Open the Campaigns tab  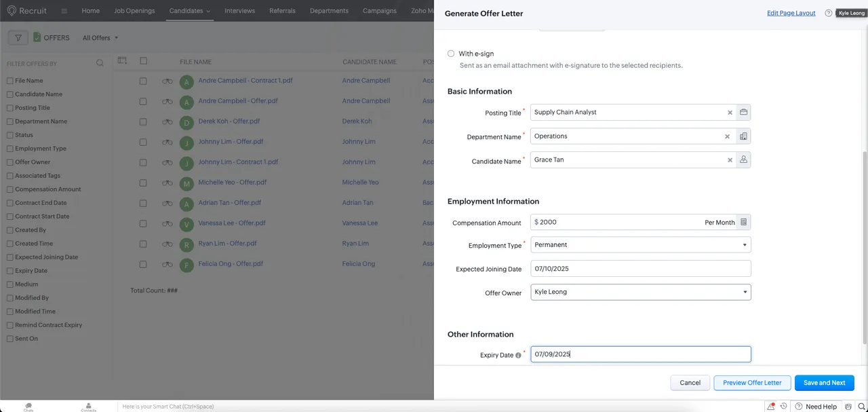click(380, 11)
